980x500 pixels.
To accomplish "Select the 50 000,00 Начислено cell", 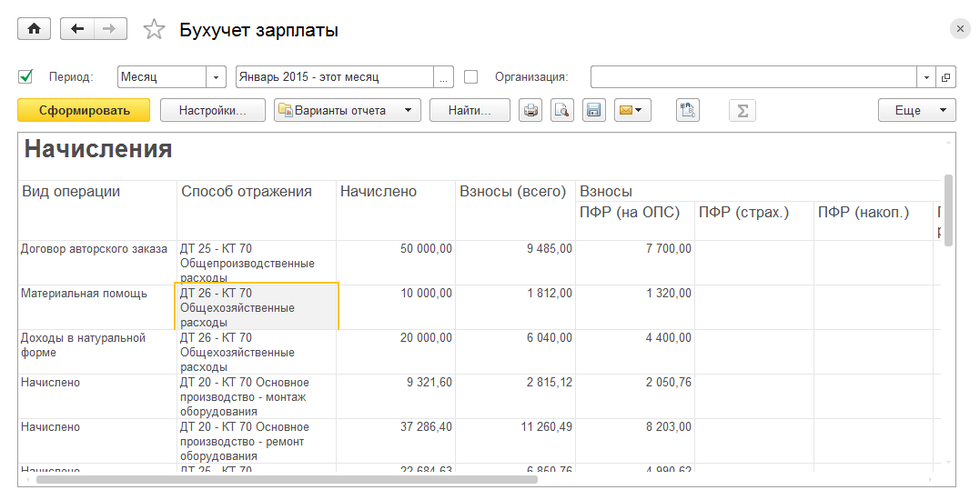I will pos(396,249).
